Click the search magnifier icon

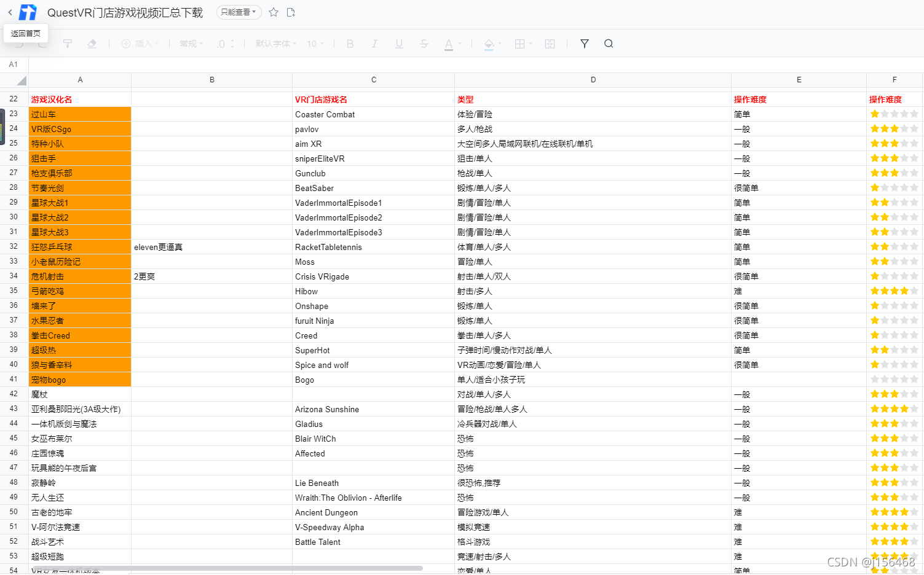click(x=609, y=44)
